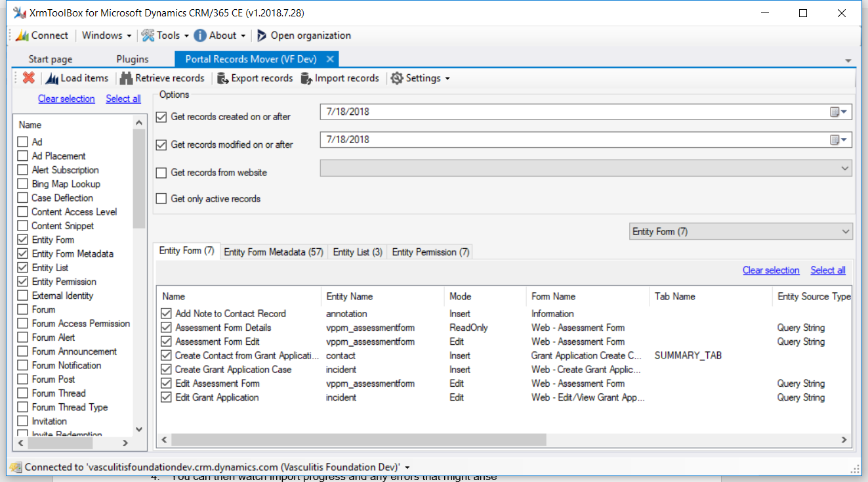Viewport: 868px width, 482px height.
Task: Check the Forum Alert entity checkbox
Action: [23, 338]
